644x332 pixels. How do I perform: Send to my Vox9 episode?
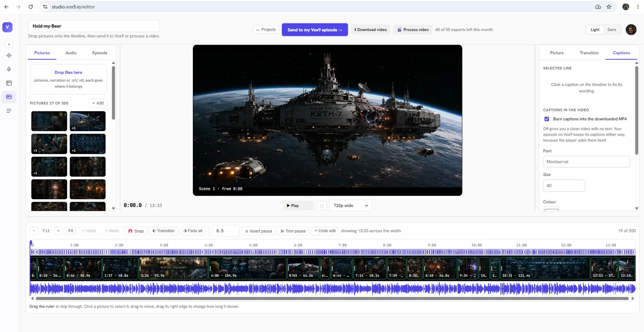point(315,30)
